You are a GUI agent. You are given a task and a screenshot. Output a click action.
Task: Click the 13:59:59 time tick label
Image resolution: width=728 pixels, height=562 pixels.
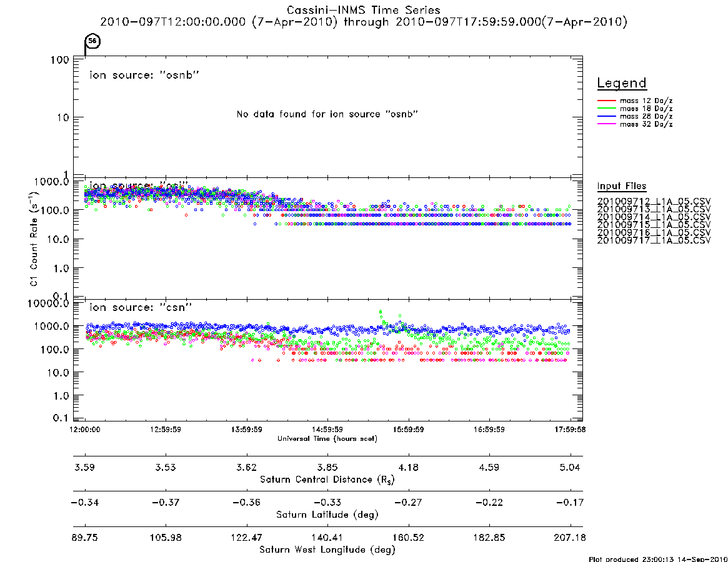[247, 430]
